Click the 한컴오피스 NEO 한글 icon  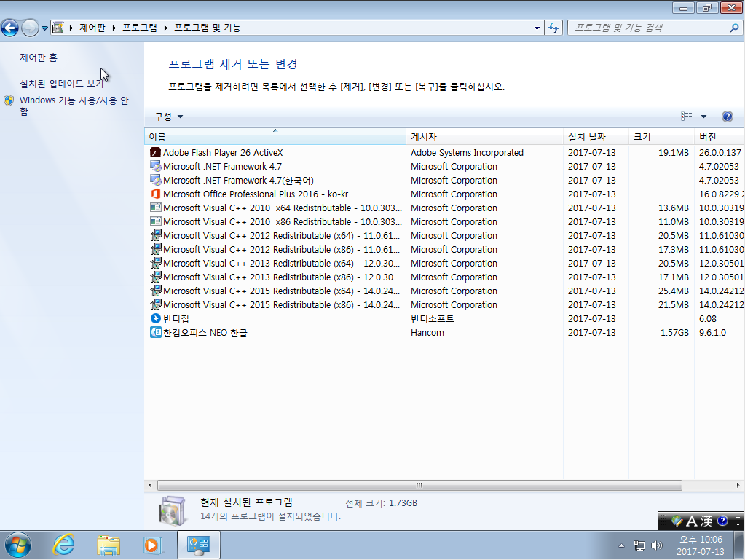[155, 332]
